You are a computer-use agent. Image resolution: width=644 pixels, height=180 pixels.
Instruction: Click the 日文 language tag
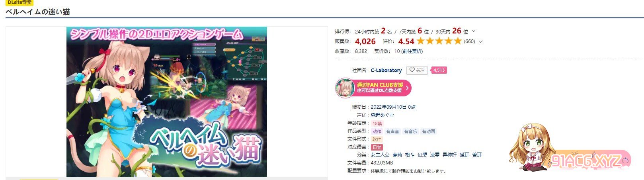pyautogui.click(x=377, y=147)
